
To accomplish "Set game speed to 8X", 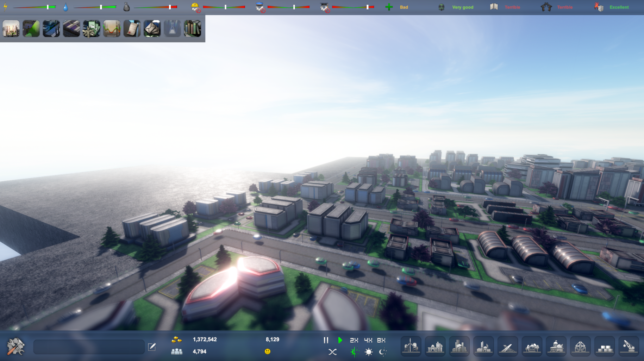I will click(x=381, y=340).
